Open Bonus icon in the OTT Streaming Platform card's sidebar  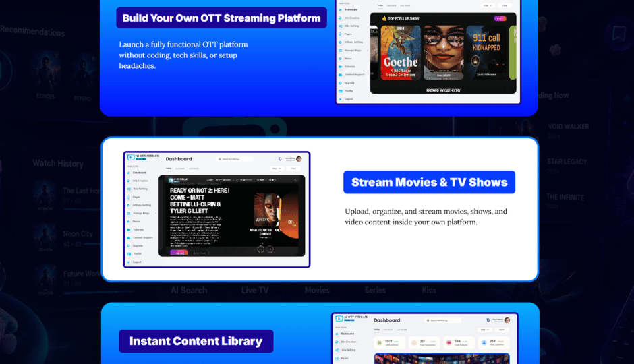click(340, 59)
